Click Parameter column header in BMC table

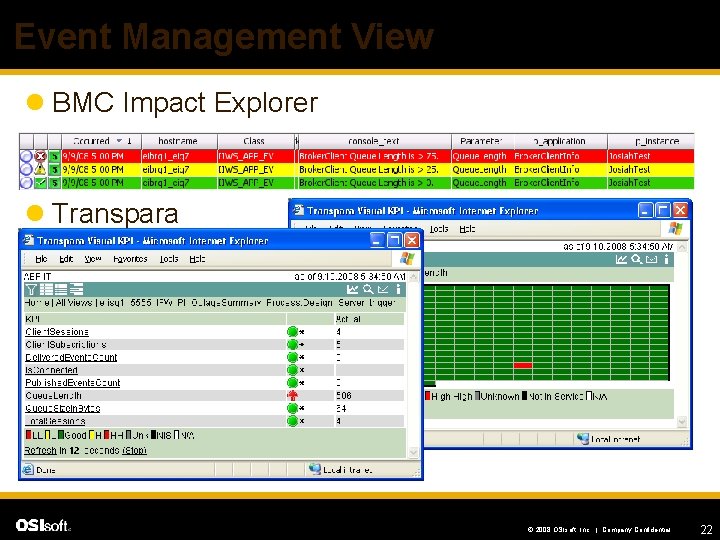coord(482,141)
